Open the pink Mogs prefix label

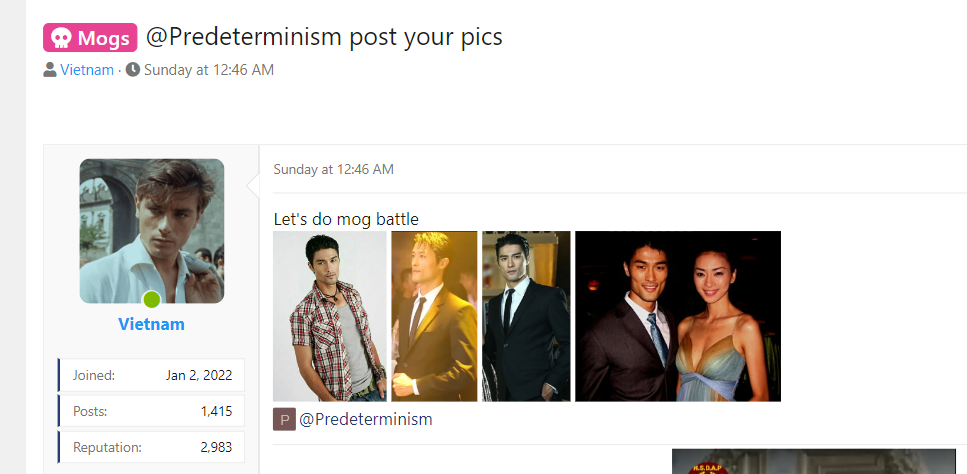pos(90,38)
